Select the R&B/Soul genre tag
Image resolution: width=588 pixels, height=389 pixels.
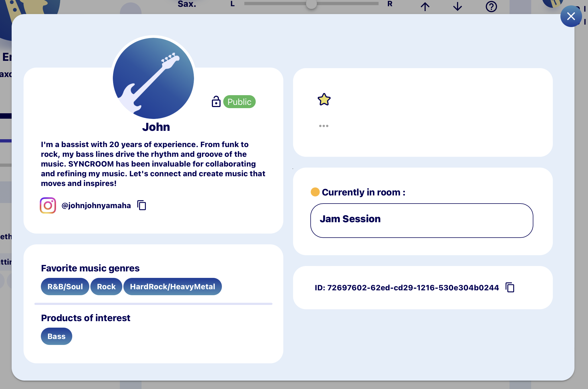click(x=65, y=287)
